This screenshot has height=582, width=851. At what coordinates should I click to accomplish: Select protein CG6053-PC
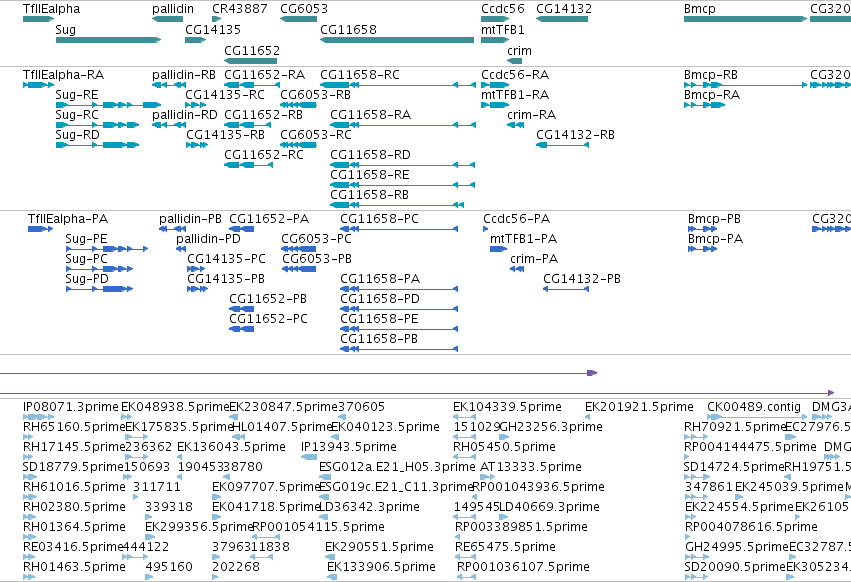click(x=299, y=249)
